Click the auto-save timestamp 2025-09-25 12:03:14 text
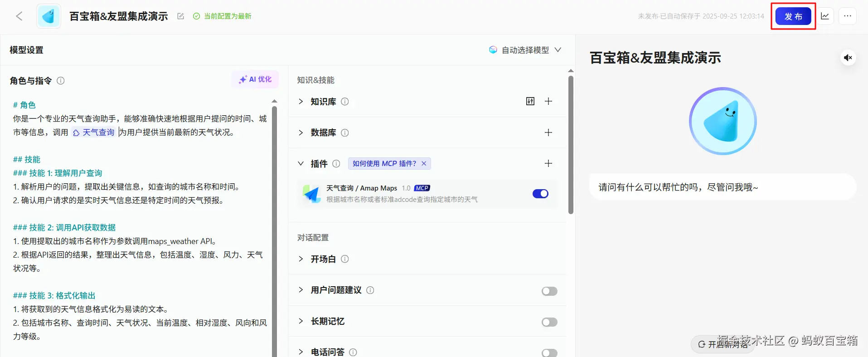The height and width of the screenshot is (357, 868). [x=733, y=16]
